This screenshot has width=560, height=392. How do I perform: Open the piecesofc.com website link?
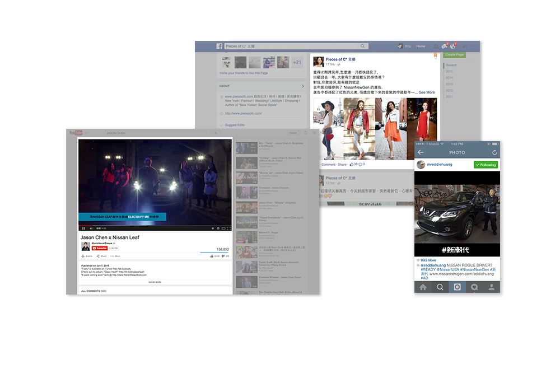[x=243, y=114]
